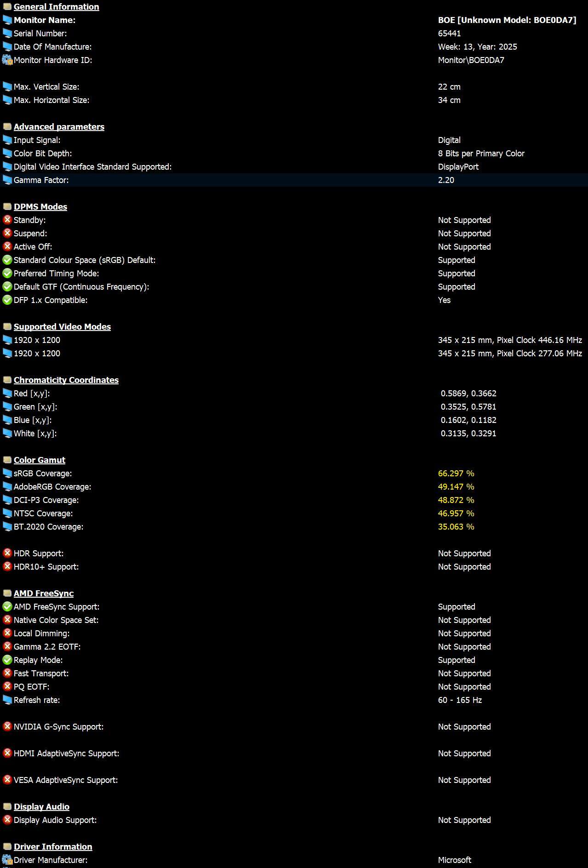Image resolution: width=588 pixels, height=868 pixels.
Task: Click the gear icon next to Monitor Hardware ID
Action: coord(7,60)
